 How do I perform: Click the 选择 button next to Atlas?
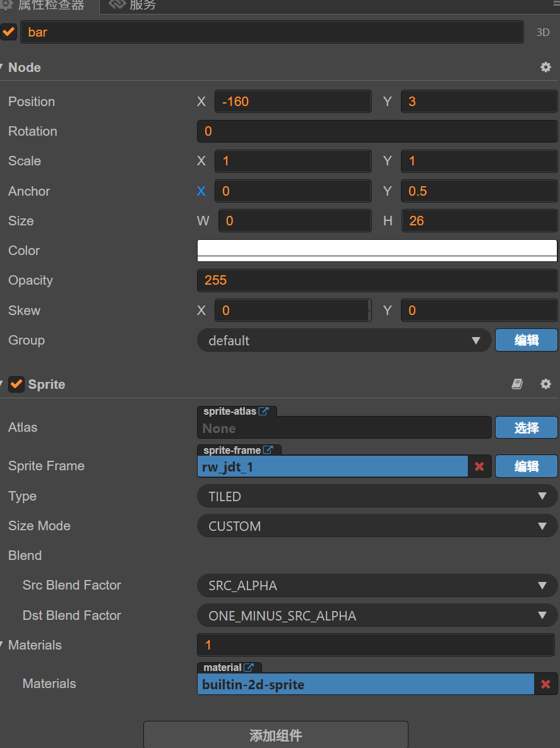526,428
